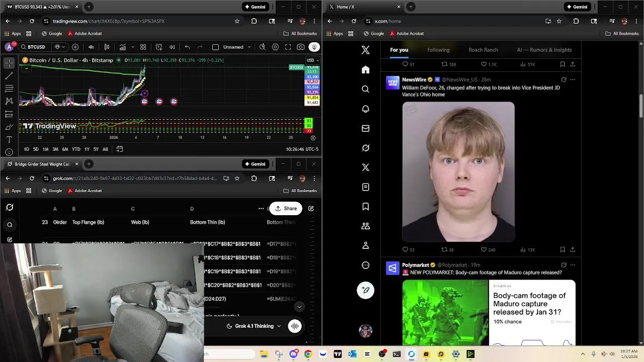Image resolution: width=644 pixels, height=362 pixels.
Task: Open X Notifications bell
Action: tap(366, 109)
